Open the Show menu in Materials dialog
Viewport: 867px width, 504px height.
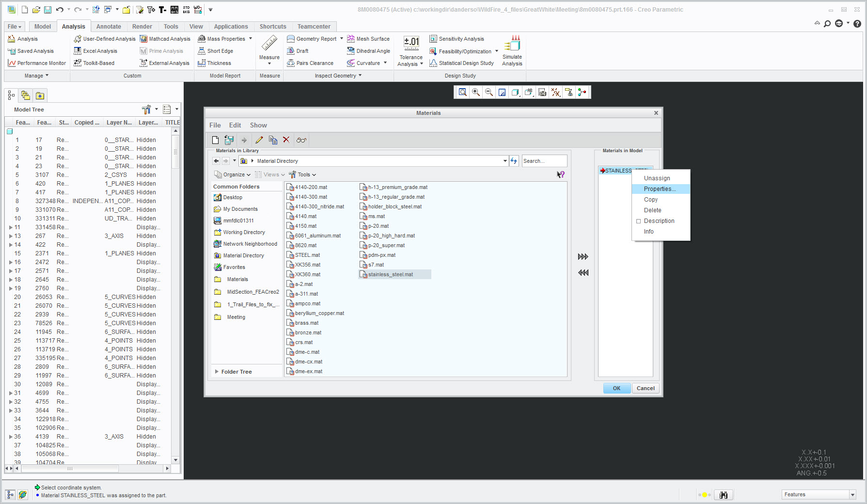click(x=258, y=125)
